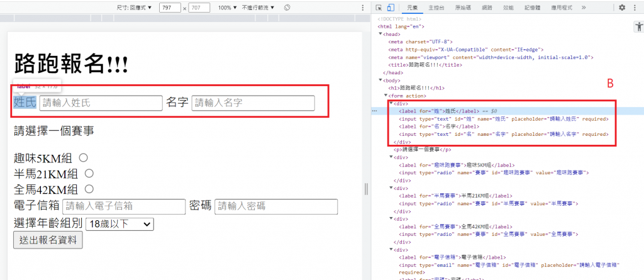Select the radio input id="半馬賽事" node
The width and height of the screenshot is (644, 280).
(x=489, y=203)
